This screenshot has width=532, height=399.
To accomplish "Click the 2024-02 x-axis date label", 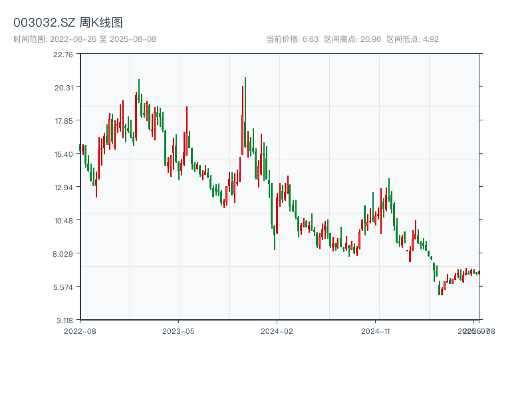I will coord(277,331).
